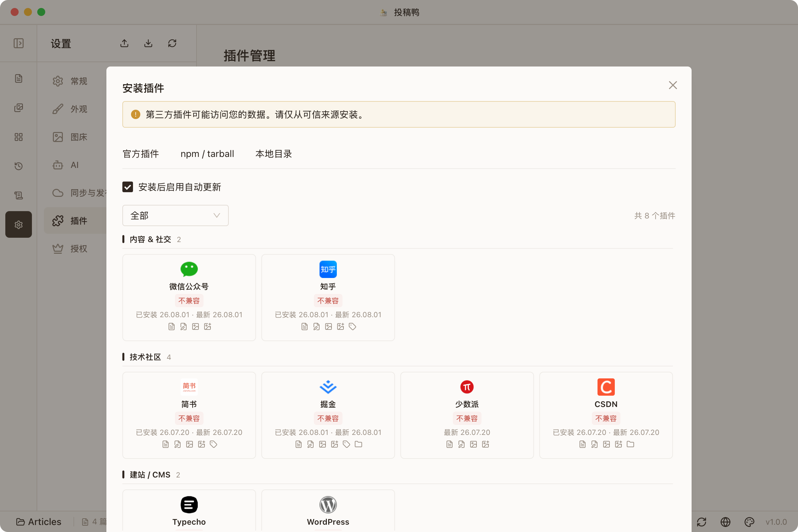
Task: Click the 技术社区 section header
Action: (145, 357)
